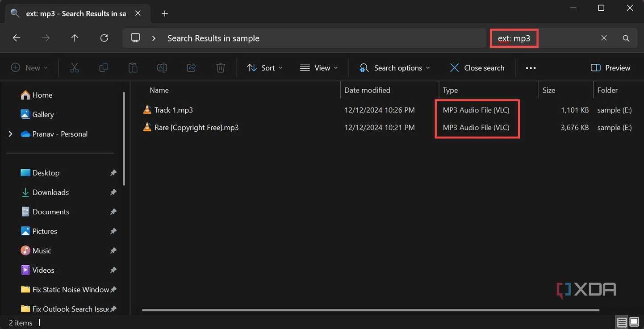Switch to details view in status bar
Image resolution: width=644 pixels, height=329 pixels.
(x=622, y=322)
